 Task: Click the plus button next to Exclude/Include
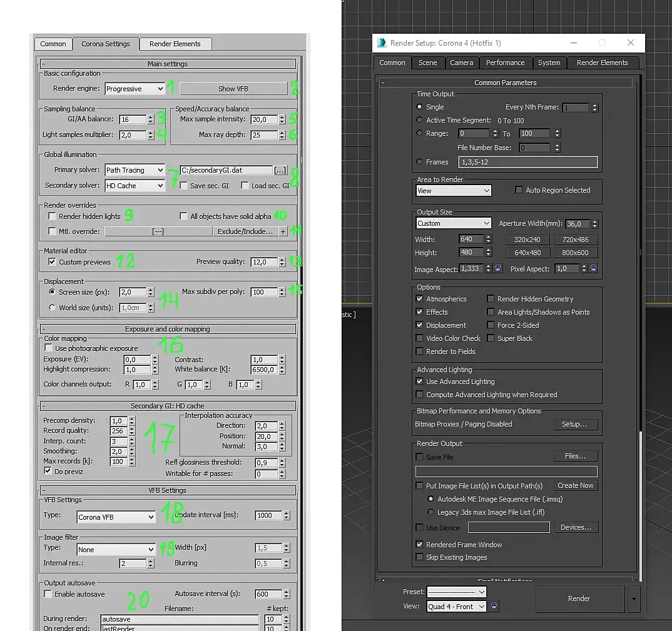tap(283, 231)
